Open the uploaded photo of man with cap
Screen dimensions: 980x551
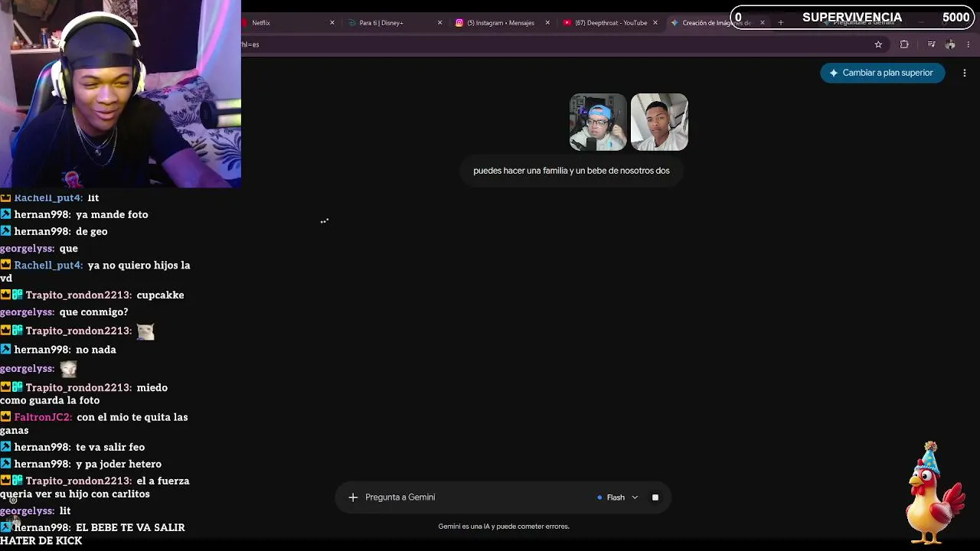598,122
